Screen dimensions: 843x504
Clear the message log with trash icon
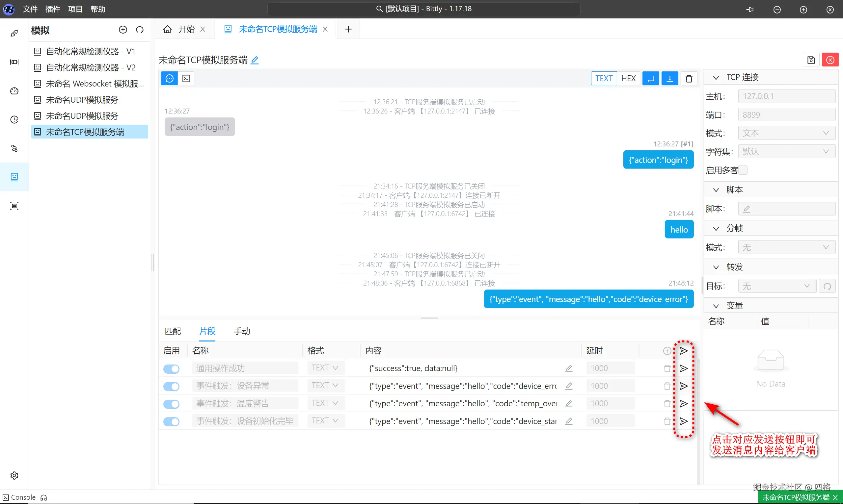click(x=689, y=78)
